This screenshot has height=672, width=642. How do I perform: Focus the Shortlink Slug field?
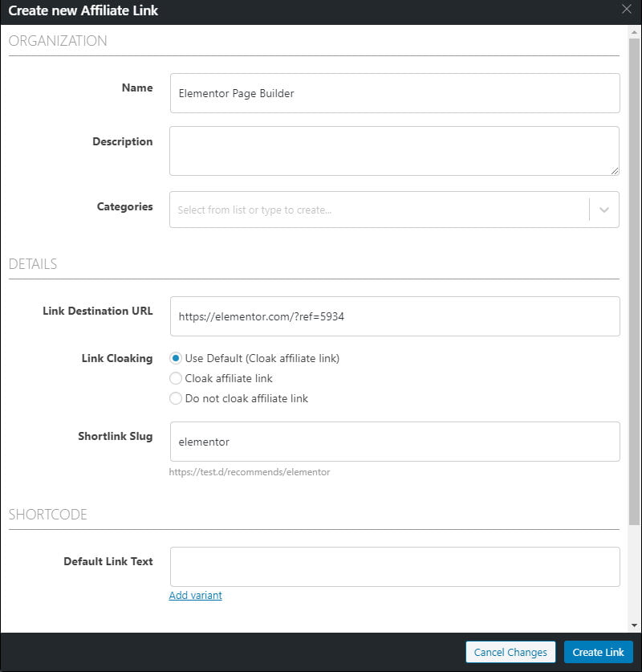pyautogui.click(x=395, y=442)
